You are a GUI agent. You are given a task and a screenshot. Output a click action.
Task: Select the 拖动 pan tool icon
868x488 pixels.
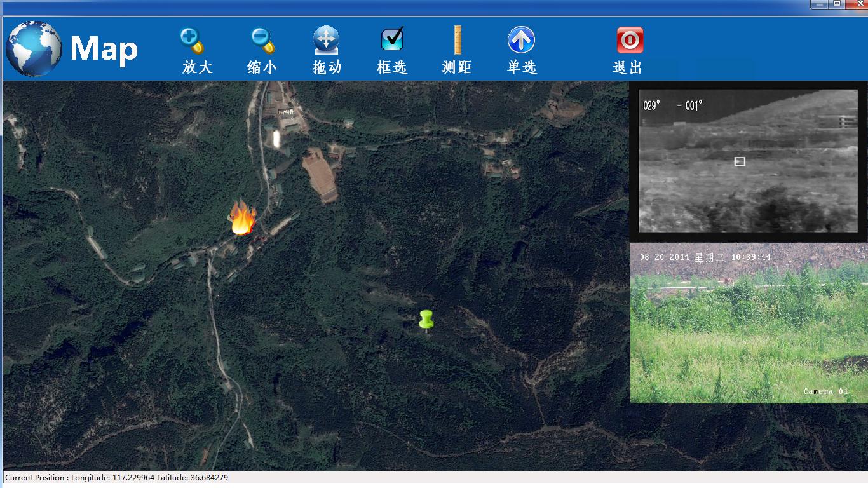[x=326, y=41]
